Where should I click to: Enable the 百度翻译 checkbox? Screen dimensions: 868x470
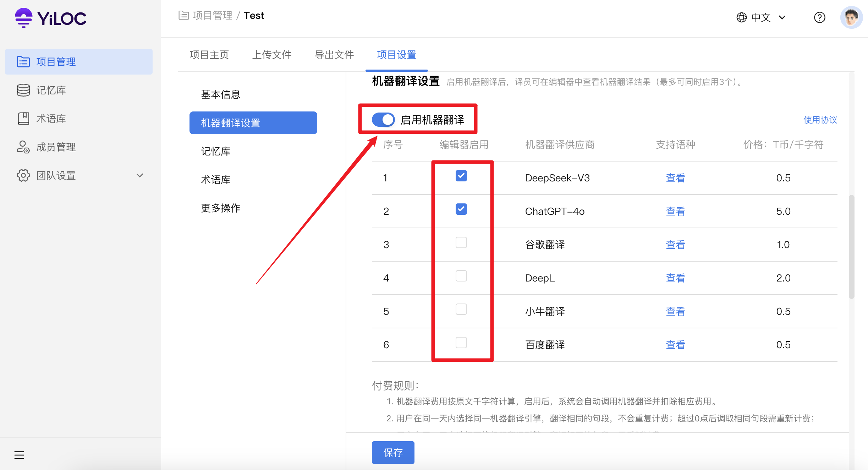461,343
